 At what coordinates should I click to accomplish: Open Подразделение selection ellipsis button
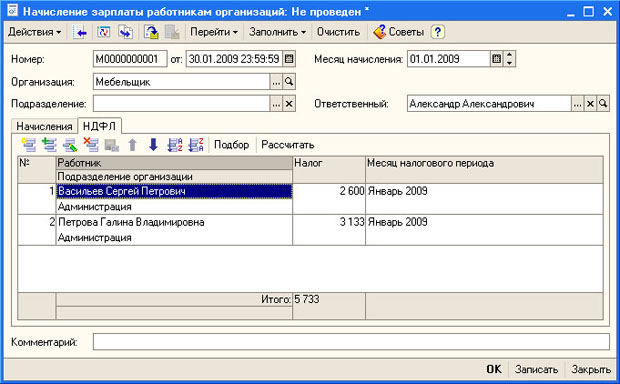276,104
